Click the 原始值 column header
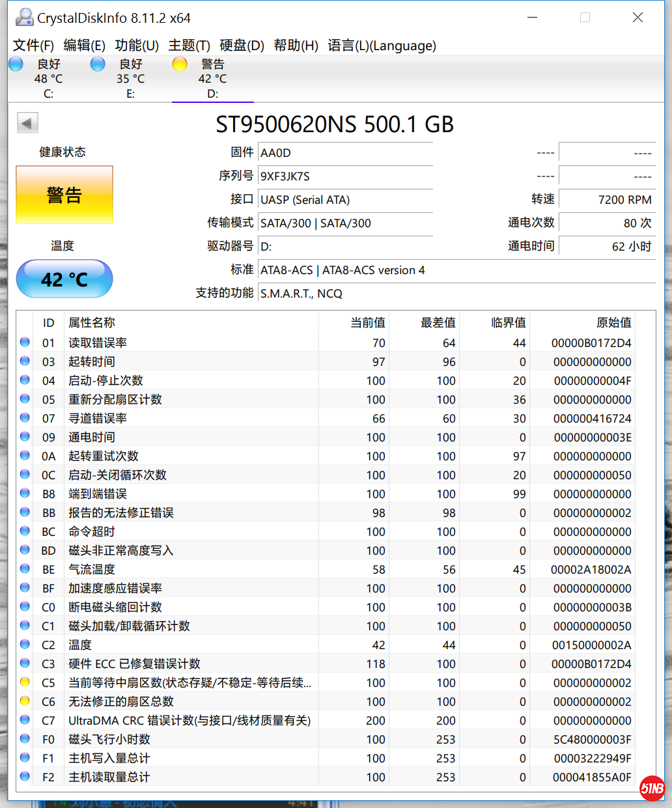 [x=613, y=323]
